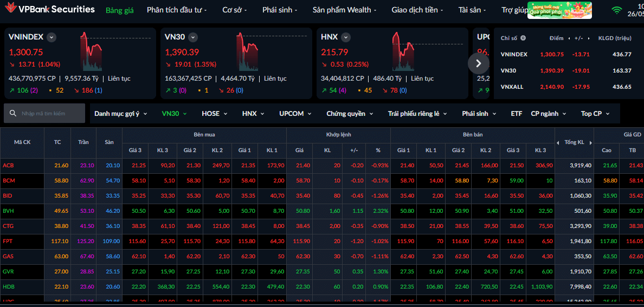The width and height of the screenshot is (644, 307).
Task: Open the Phân tích đầu tư menu
Action: (177, 10)
